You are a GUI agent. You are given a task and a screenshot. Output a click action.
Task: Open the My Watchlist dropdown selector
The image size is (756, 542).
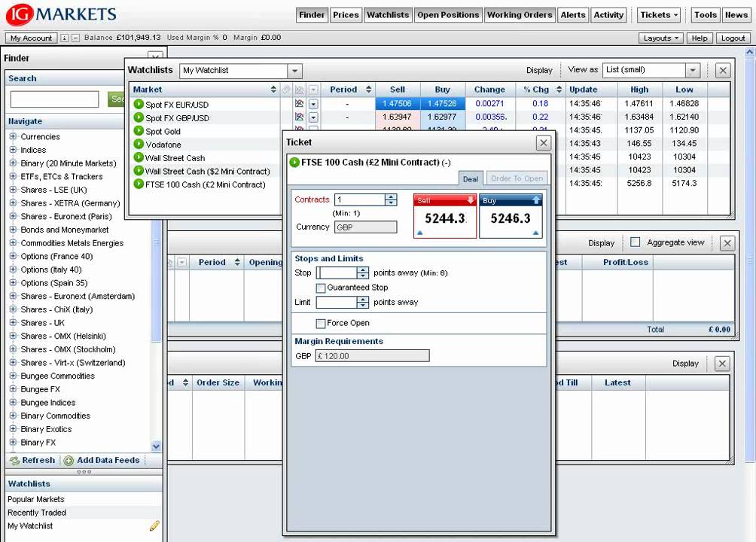pos(294,71)
